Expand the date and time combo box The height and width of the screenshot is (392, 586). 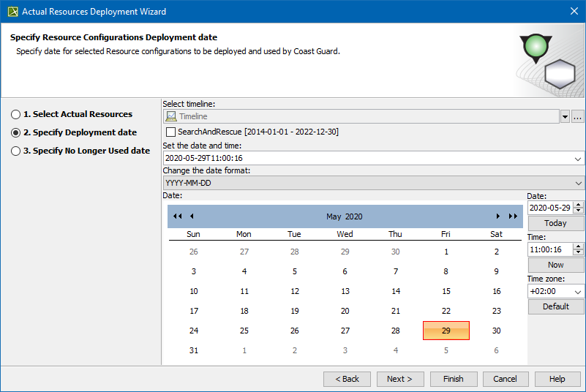[x=579, y=158]
